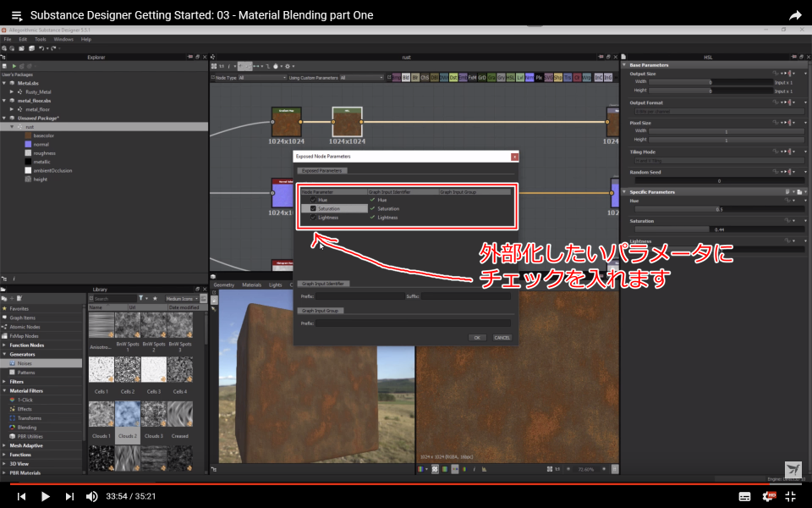
Task: Click the save icon in Explorer toolbar
Action: pyautogui.click(x=5, y=66)
